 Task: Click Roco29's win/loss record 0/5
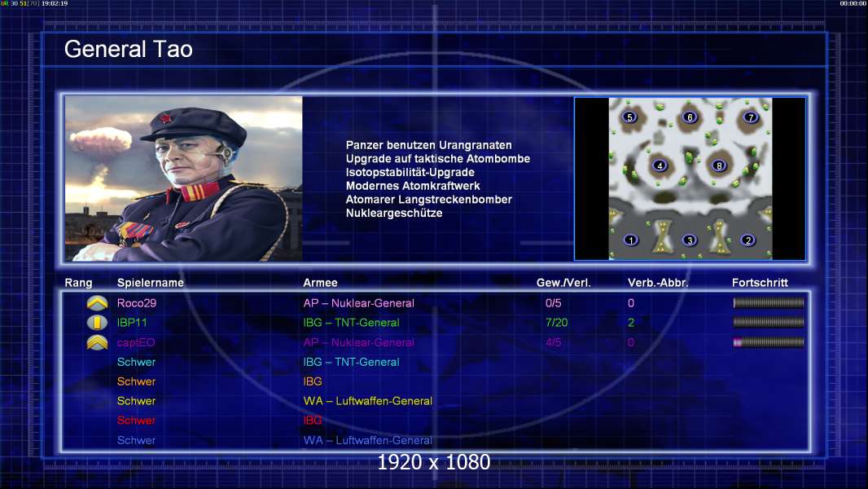553,303
